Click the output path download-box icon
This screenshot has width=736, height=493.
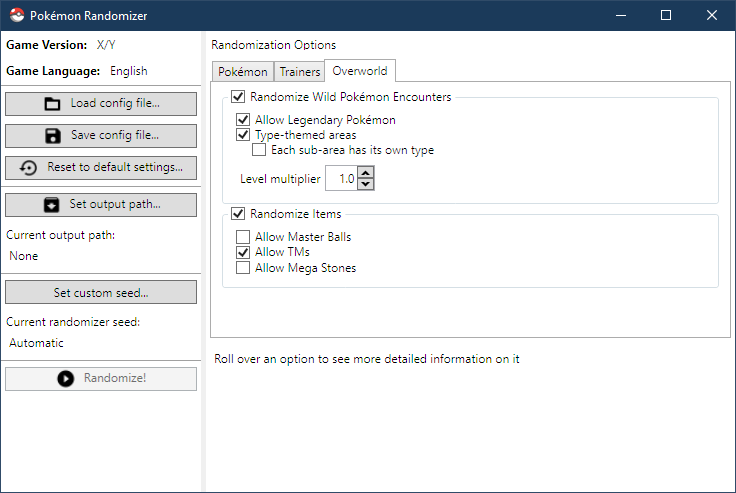[x=52, y=205]
